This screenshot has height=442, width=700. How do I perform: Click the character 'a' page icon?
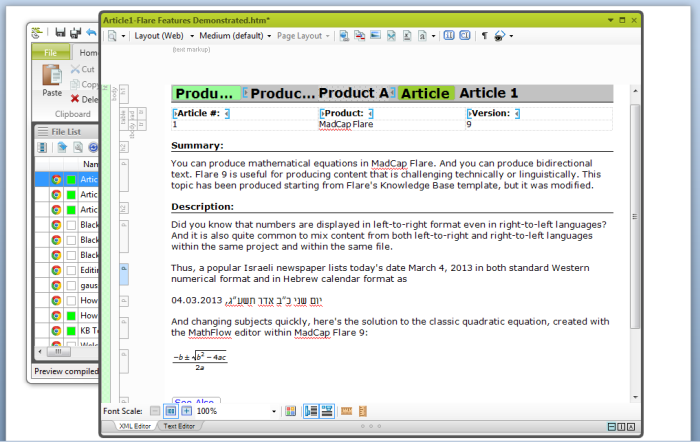click(x=422, y=36)
